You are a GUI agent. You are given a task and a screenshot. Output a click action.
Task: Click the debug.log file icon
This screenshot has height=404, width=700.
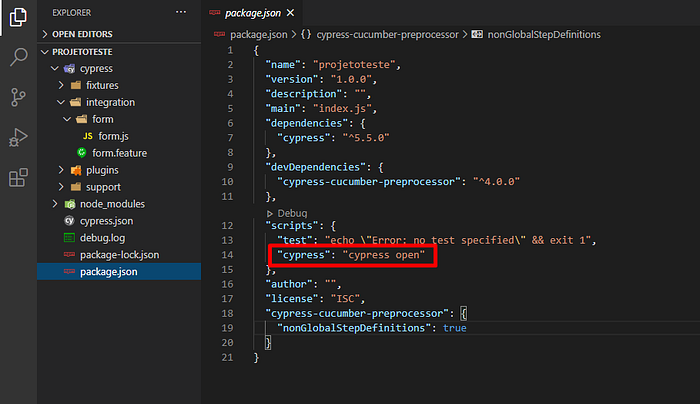(x=69, y=237)
